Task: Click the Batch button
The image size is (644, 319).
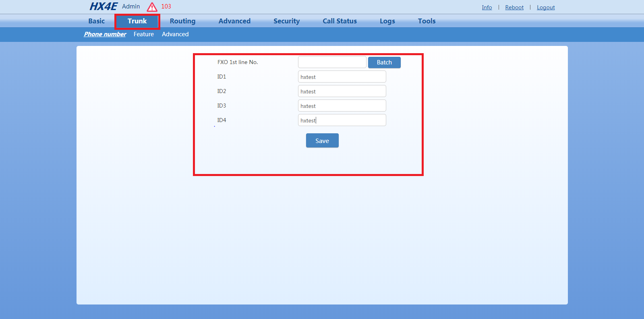Action: click(x=384, y=62)
